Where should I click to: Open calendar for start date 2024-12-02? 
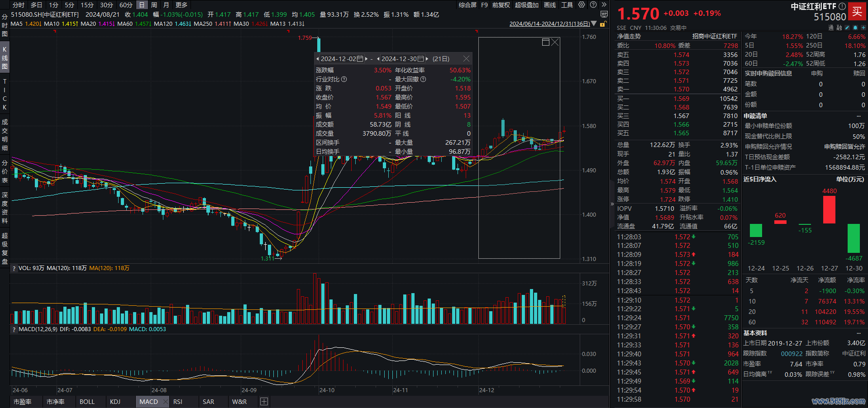click(360, 59)
